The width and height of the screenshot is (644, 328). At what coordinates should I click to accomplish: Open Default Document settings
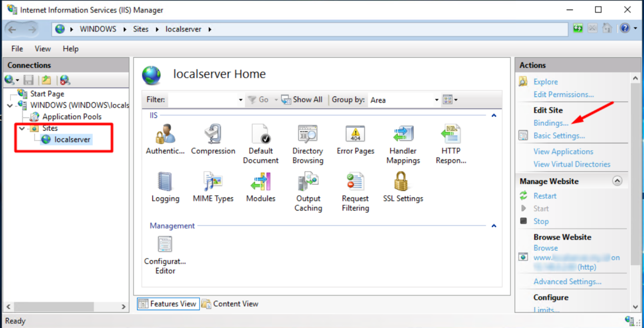261,144
